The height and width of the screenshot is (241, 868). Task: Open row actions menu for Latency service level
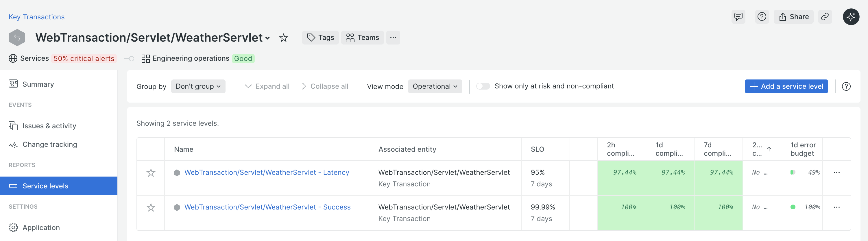pyautogui.click(x=836, y=173)
